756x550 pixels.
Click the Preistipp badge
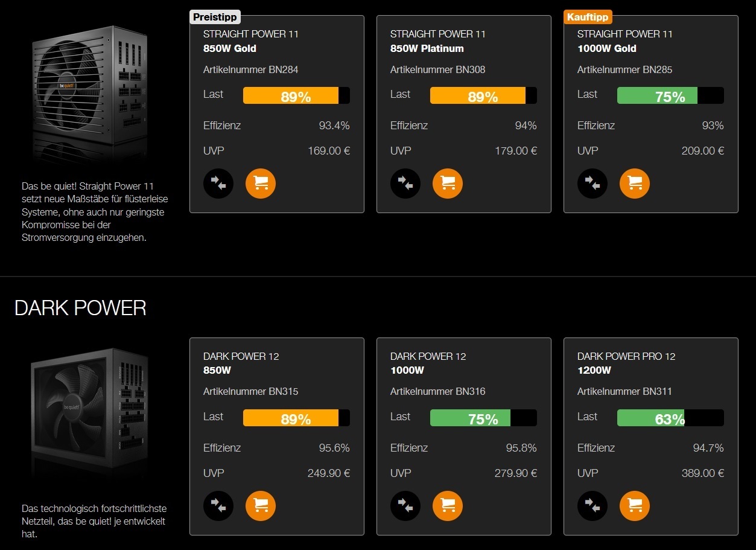coord(215,17)
